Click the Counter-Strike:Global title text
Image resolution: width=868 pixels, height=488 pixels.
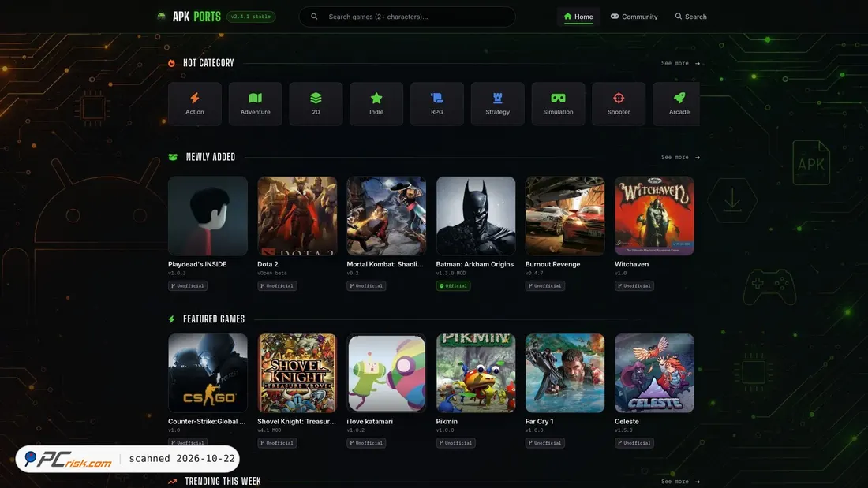pos(207,422)
